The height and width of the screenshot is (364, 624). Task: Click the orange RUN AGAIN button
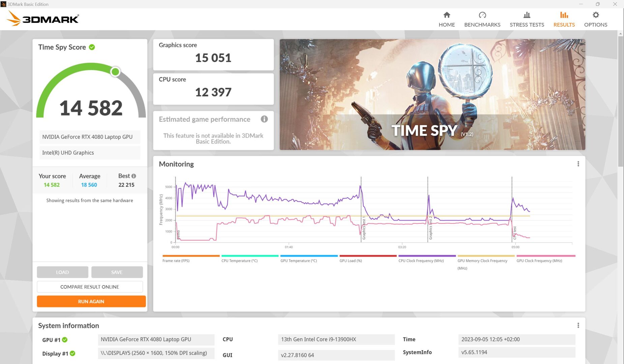tap(91, 301)
